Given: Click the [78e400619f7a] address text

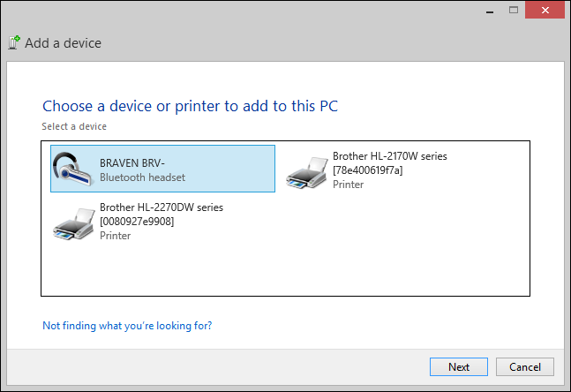Looking at the screenshot, I should point(367,170).
